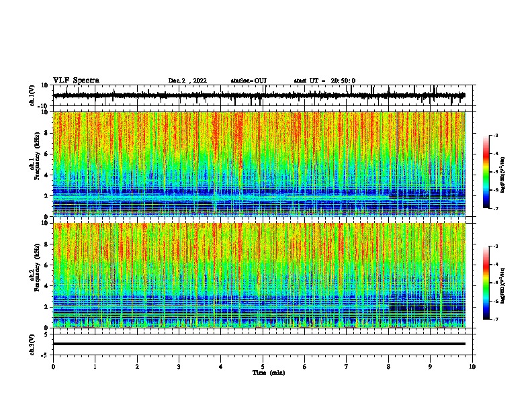
Task: Click the ch.2 "Frequency (kHz)" axis label
Action: click(37, 267)
